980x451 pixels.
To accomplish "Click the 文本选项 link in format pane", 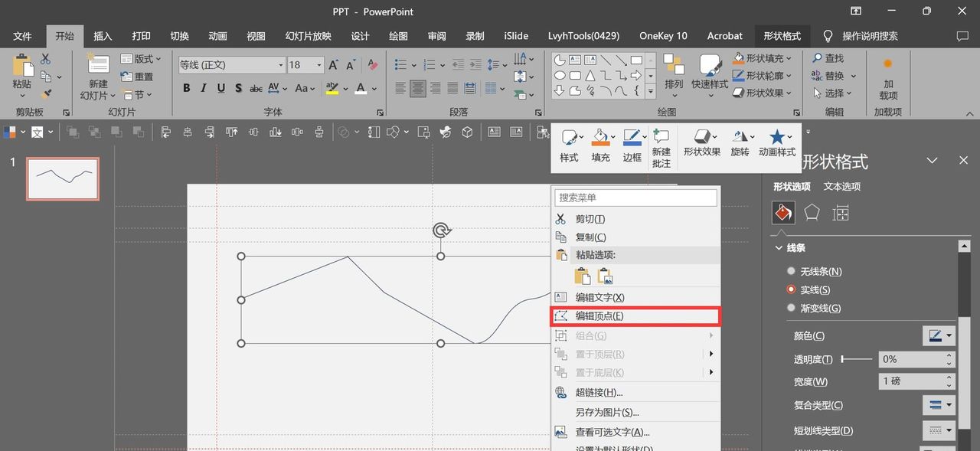I will pos(842,186).
